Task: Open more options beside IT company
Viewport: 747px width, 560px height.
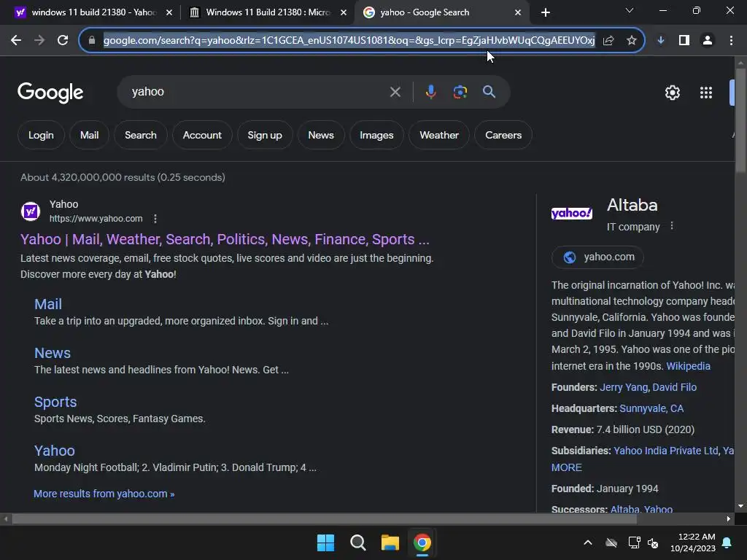Action: coord(672,226)
